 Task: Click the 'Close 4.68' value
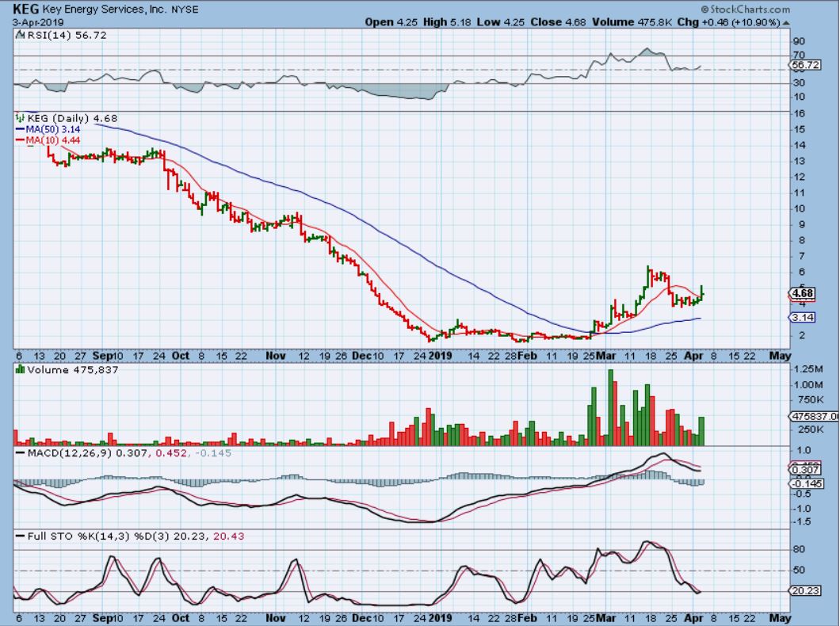558,22
